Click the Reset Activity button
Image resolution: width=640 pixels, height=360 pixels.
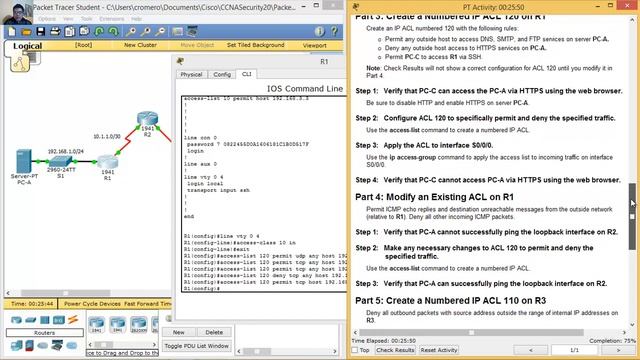[x=439, y=350]
